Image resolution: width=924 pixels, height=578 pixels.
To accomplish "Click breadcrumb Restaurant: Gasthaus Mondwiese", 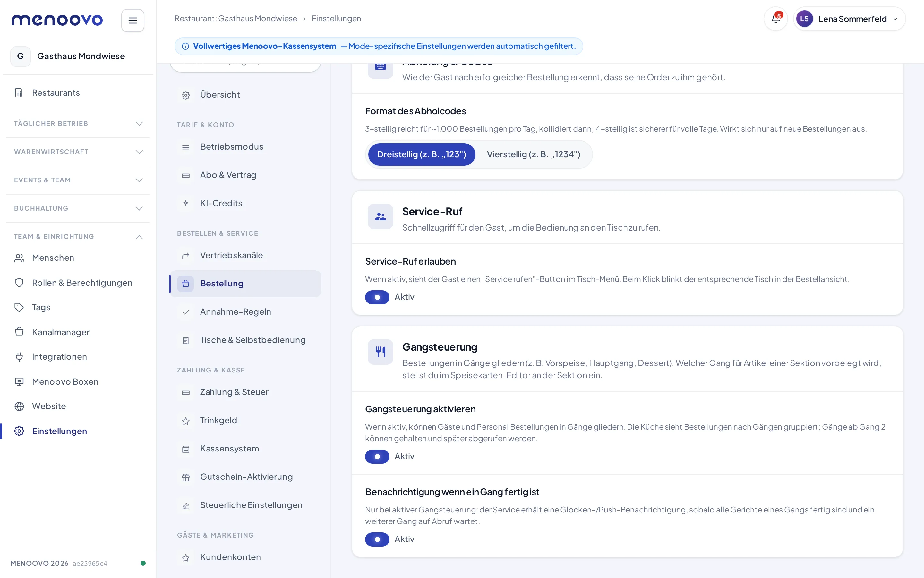I will click(x=235, y=18).
